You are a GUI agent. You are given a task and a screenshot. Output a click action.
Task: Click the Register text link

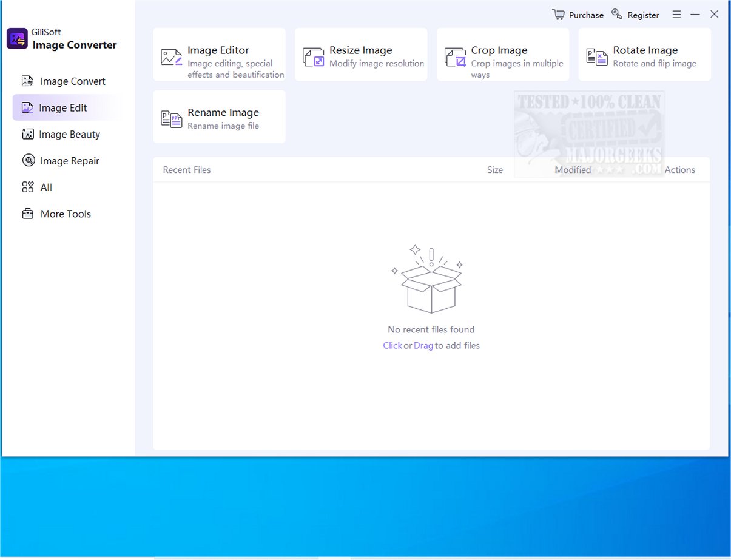[644, 15]
